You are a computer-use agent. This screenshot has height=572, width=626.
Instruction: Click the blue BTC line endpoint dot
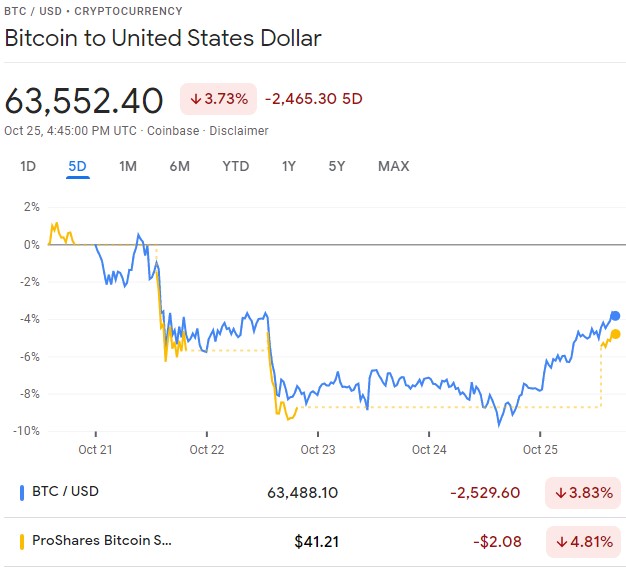coord(615,316)
